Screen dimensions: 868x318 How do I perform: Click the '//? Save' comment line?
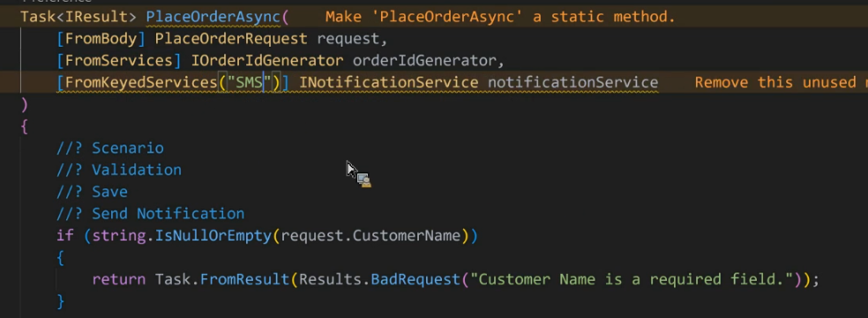pos(92,192)
